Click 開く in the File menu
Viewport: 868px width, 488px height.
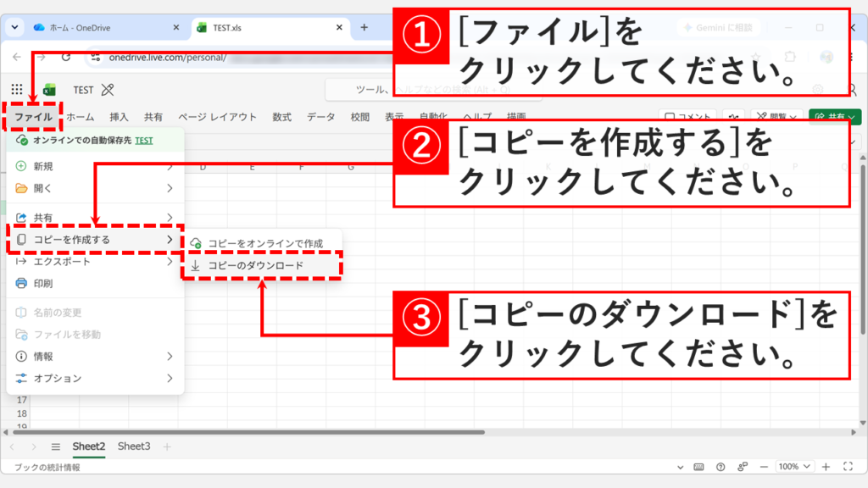(95, 188)
